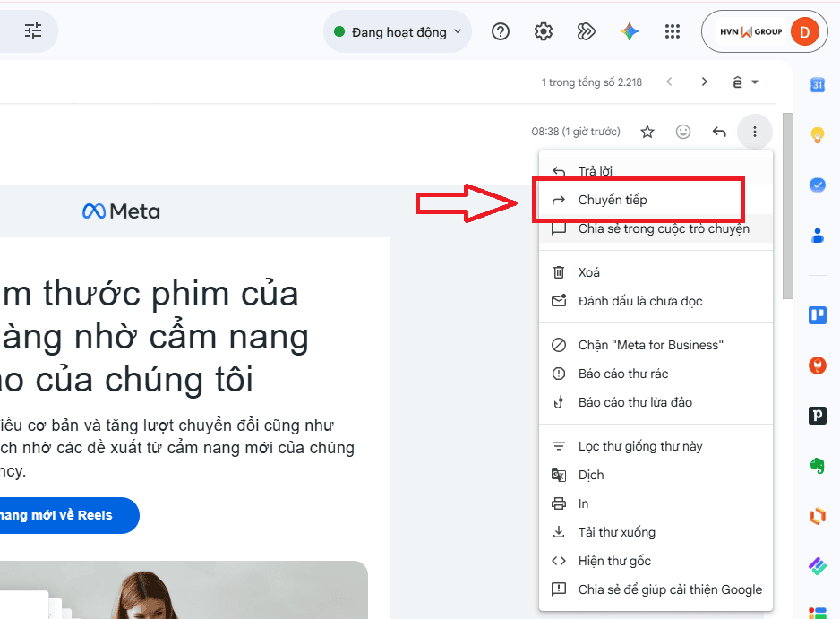Open Gmail settings gear

(x=544, y=31)
